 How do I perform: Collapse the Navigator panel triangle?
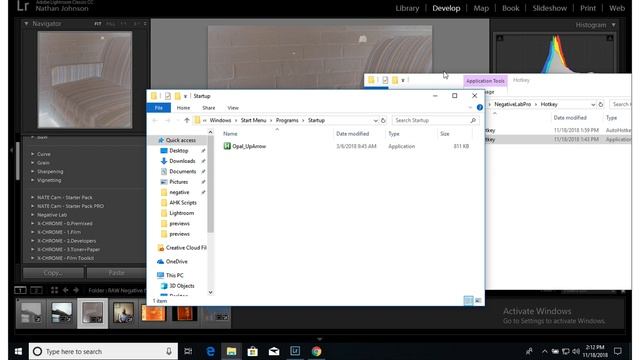27,24
